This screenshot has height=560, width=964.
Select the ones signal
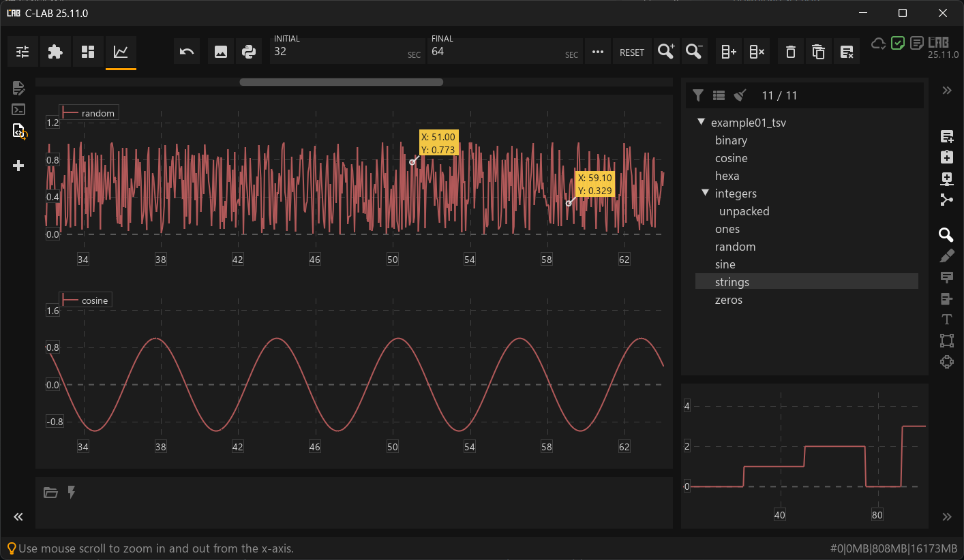click(727, 229)
